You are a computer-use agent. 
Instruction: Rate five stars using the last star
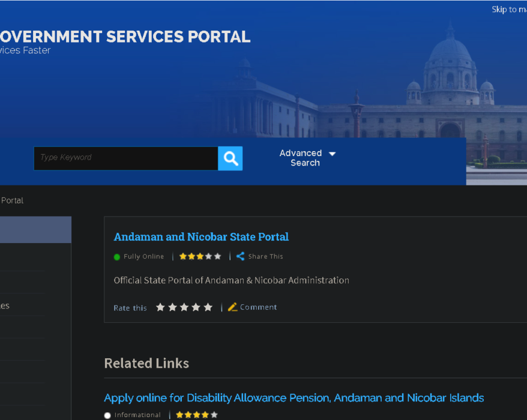[x=208, y=307]
